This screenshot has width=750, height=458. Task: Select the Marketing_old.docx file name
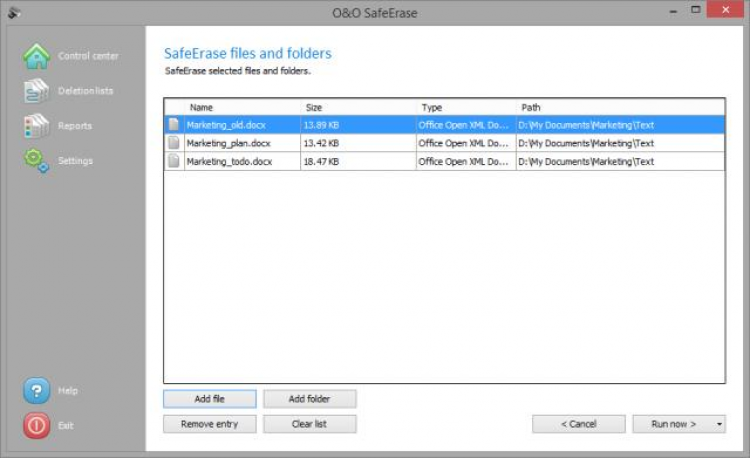[x=226, y=125]
